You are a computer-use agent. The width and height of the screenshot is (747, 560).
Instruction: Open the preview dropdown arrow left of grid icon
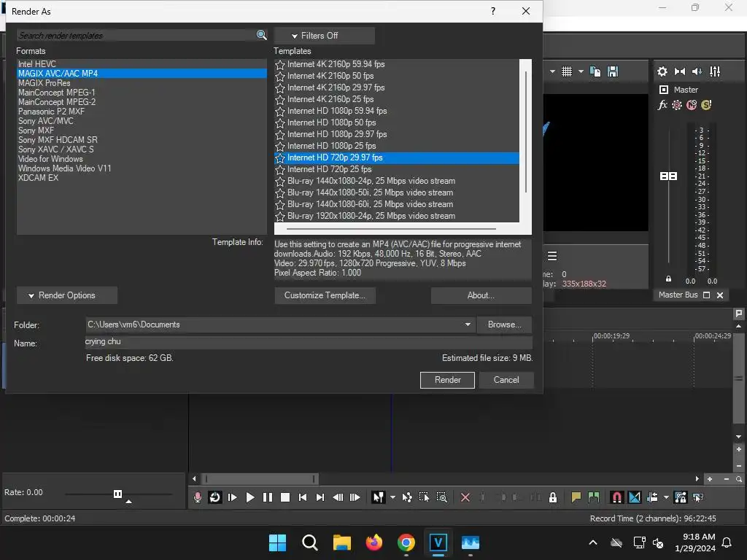coord(552,71)
